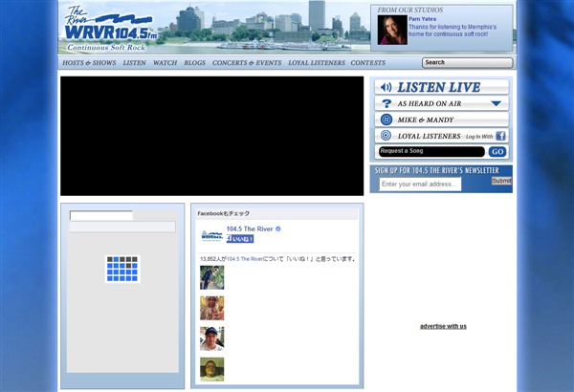This screenshot has width=574, height=392.
Task: Click the Loyal Listeners sidebar button
Action: point(441,136)
